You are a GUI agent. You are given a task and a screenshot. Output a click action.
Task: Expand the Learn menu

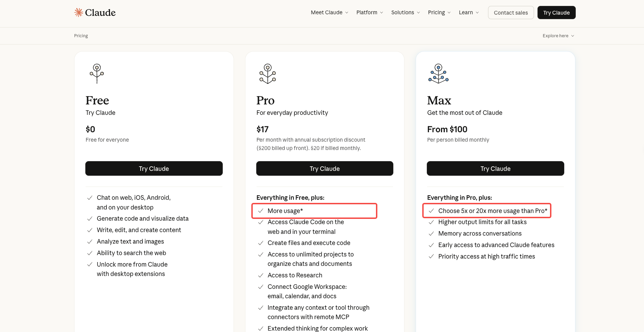point(469,13)
